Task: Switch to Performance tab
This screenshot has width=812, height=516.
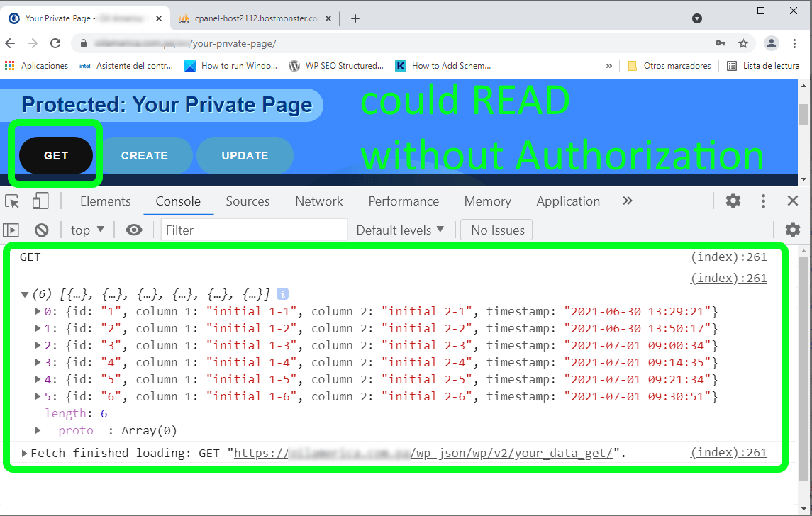Action: (x=404, y=201)
